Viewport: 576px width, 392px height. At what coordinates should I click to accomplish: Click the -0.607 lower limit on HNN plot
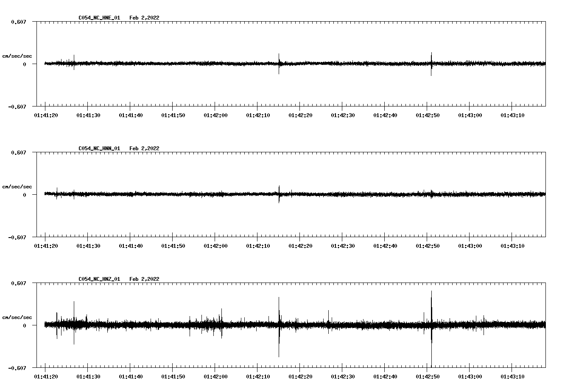tap(17, 237)
